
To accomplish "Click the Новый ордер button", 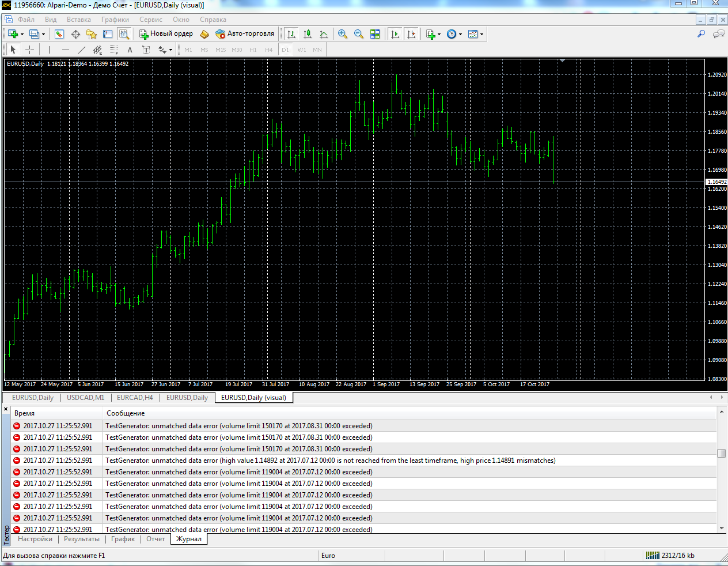I will (166, 34).
